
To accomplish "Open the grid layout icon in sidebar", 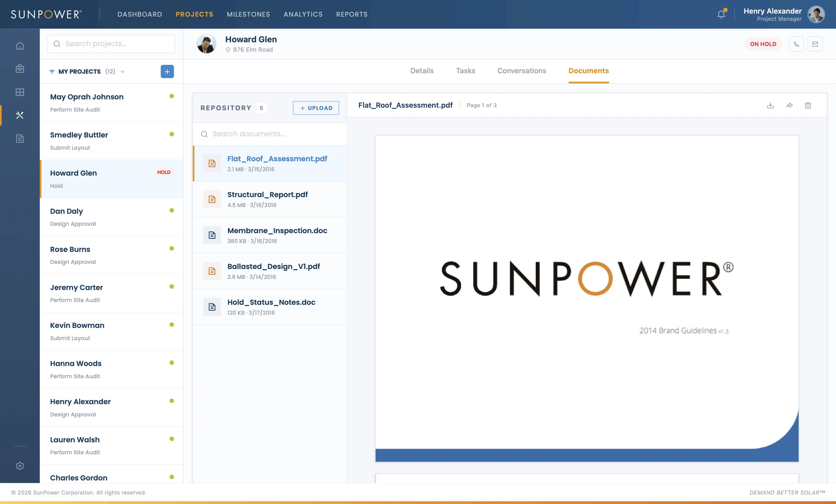I will (x=20, y=92).
